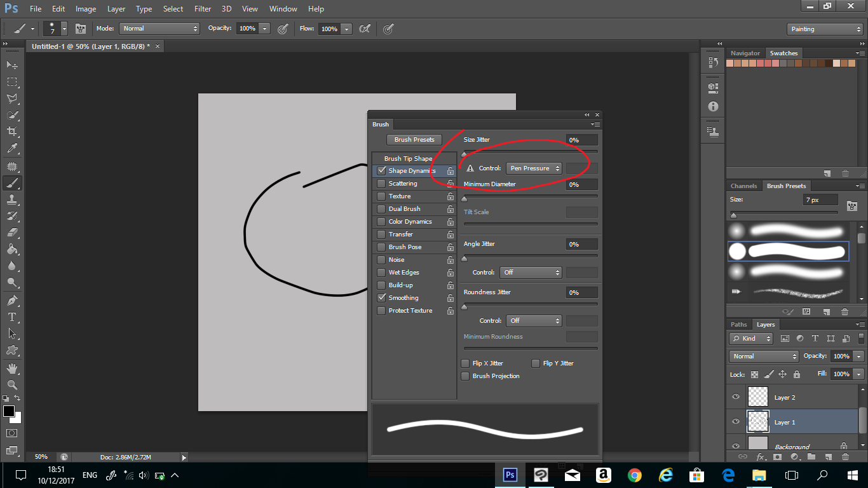Click the foreground color swatch

coord(9,411)
